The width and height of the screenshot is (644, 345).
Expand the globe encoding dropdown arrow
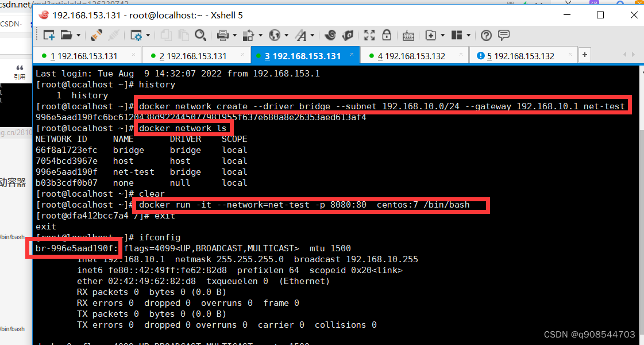[x=286, y=36]
